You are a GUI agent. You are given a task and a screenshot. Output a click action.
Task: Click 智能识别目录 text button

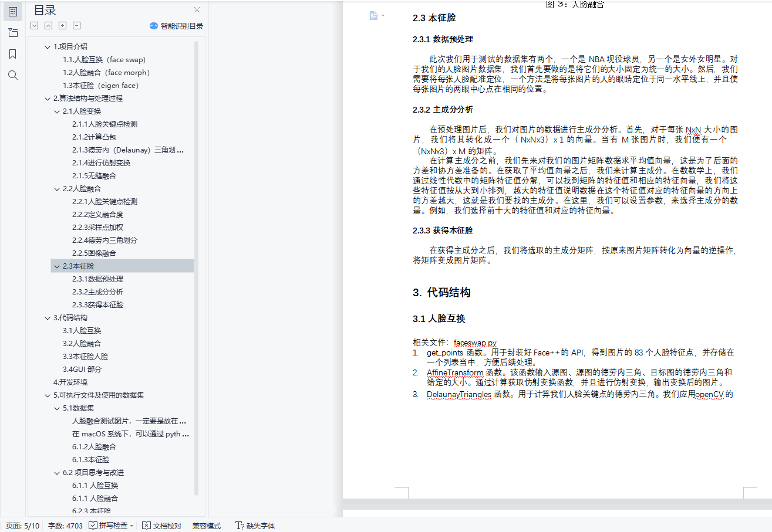point(182,26)
